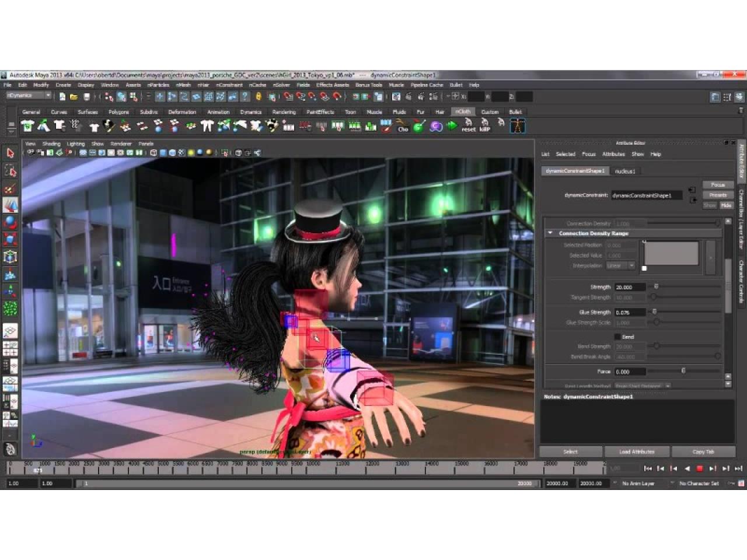747x560 pixels.
Task: Go to start of playback range
Action: (x=648, y=468)
